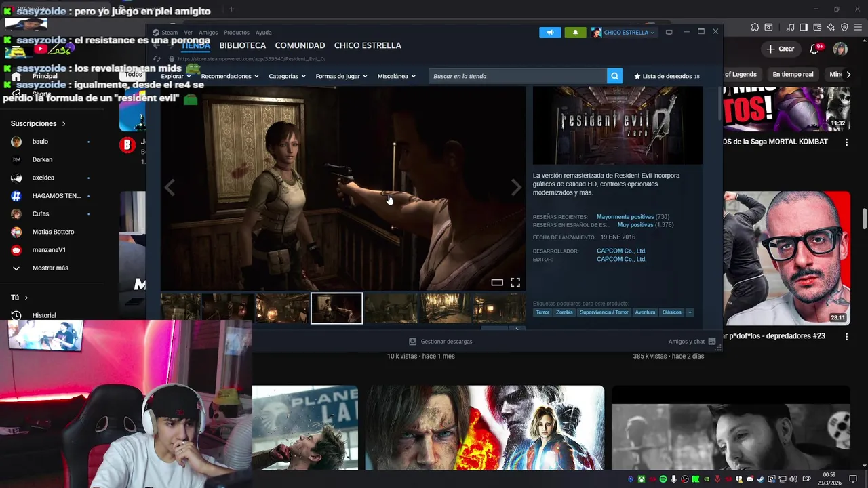Open screenshot in fullscreen view
The image size is (868, 488).
pyautogui.click(x=515, y=283)
